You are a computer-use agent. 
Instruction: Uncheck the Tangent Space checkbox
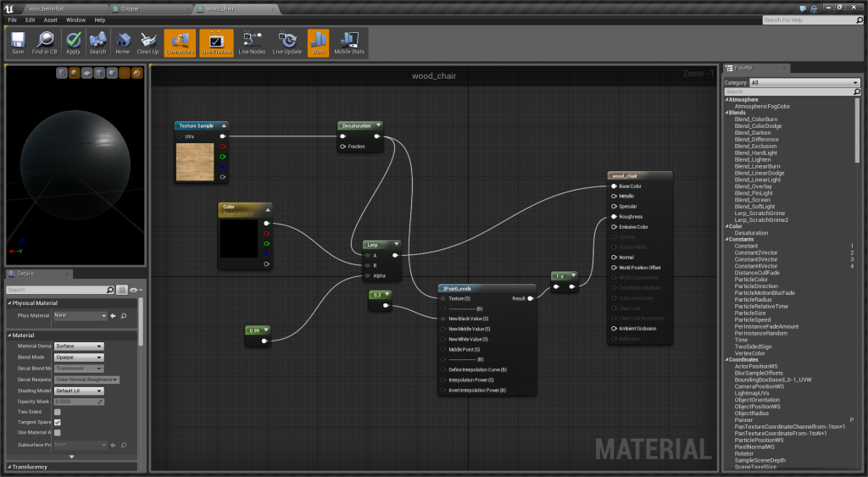point(58,422)
